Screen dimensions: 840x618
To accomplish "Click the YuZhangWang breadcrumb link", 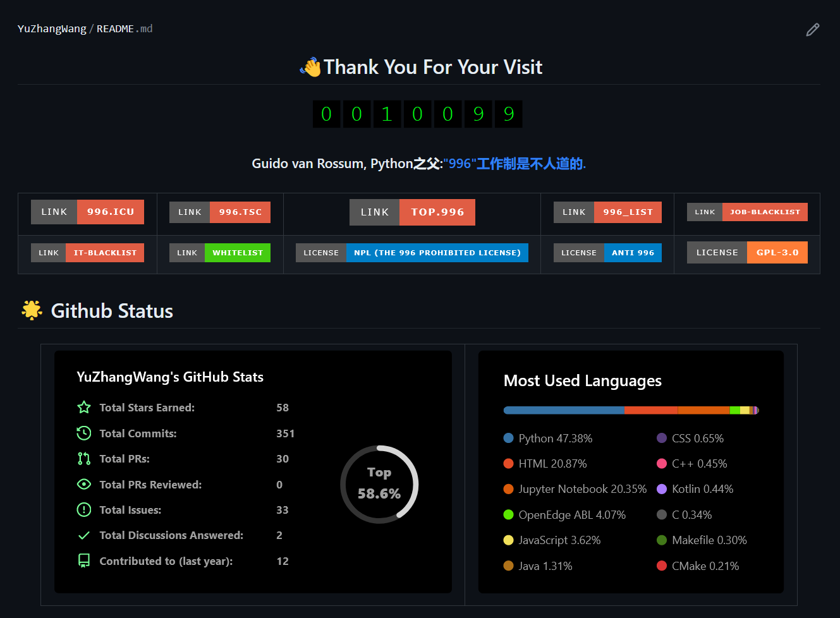I will pyautogui.click(x=52, y=29).
